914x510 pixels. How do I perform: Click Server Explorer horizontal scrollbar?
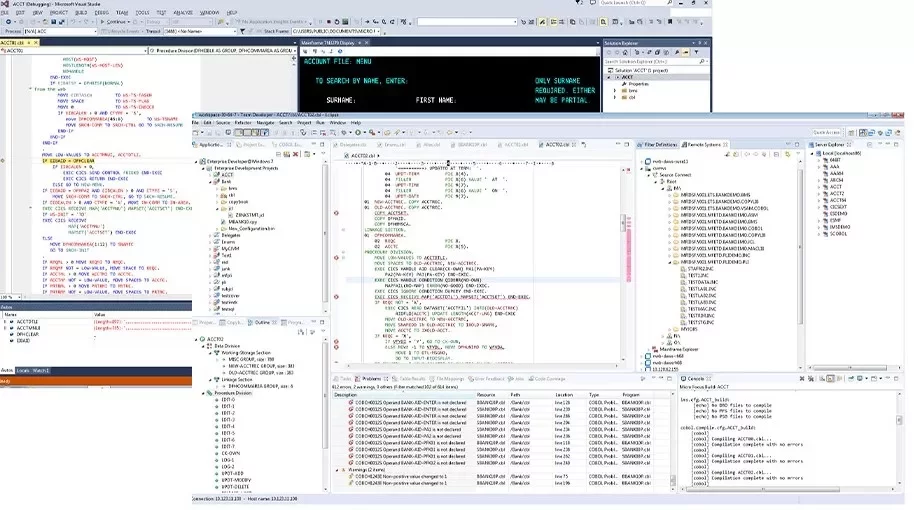849,368
